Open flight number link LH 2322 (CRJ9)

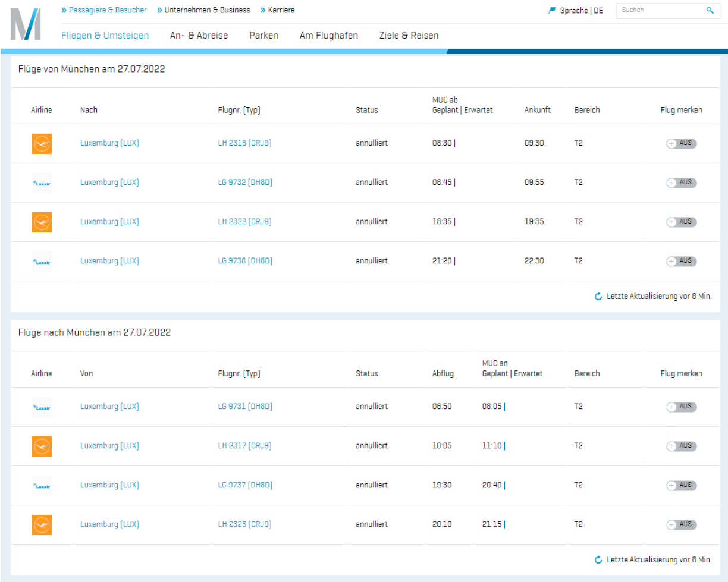point(244,222)
